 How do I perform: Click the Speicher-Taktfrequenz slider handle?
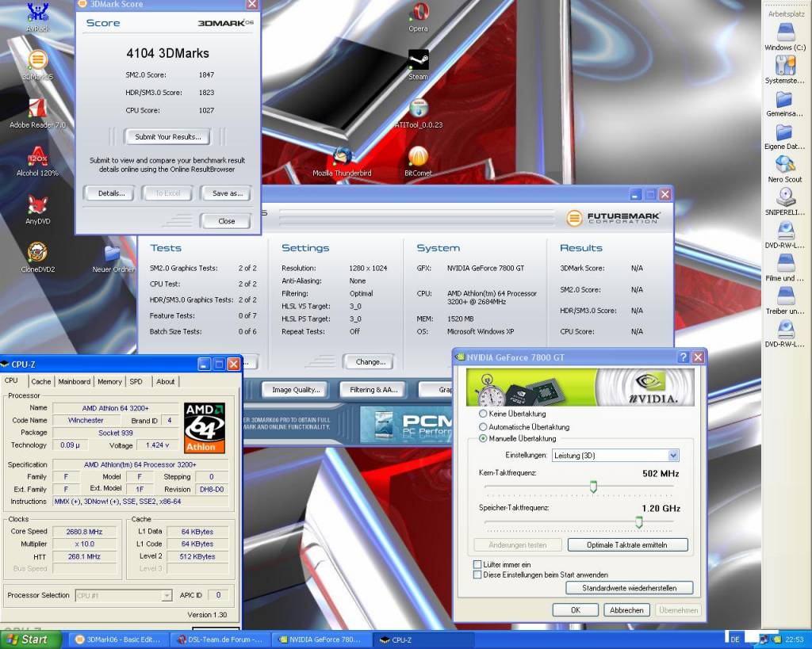pyautogui.click(x=639, y=521)
